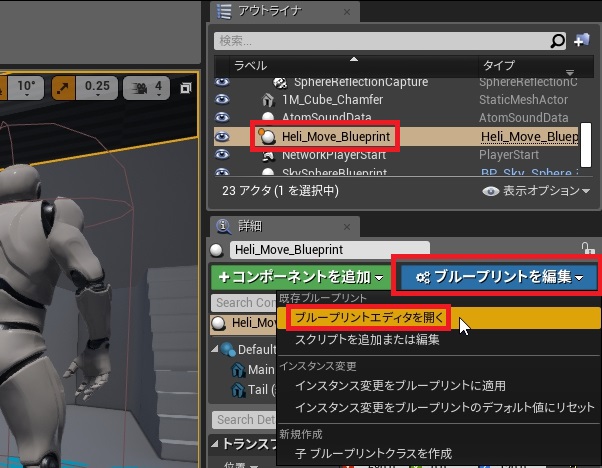Screen dimensions: 602x468
Task: Maximize viewport with the square layout icon
Action: pos(185,88)
